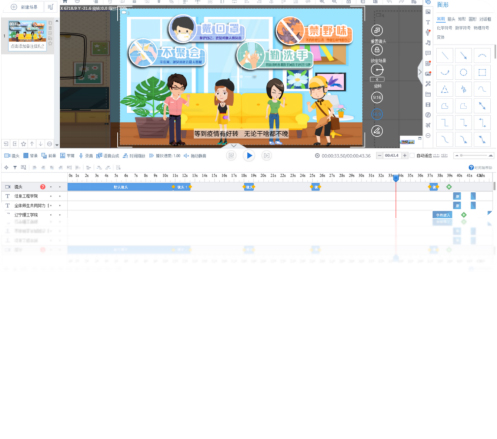This screenshot has width=497, height=439.
Task: Expand the canvas bottom chevron handle
Action: tap(234, 146)
